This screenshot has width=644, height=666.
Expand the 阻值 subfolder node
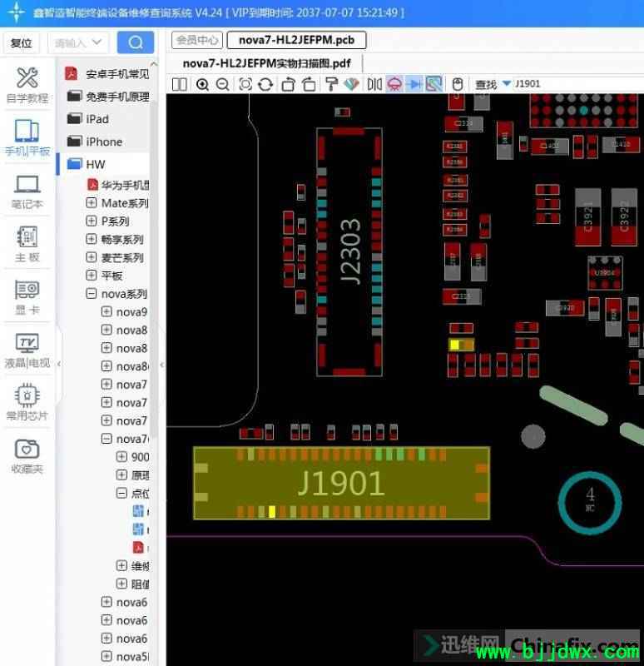(121, 584)
